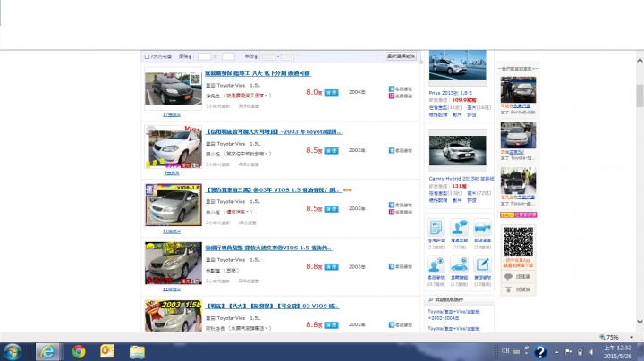Switch to Internet Explorer in taskbar
Screen dimensions: 644x361
47,352
